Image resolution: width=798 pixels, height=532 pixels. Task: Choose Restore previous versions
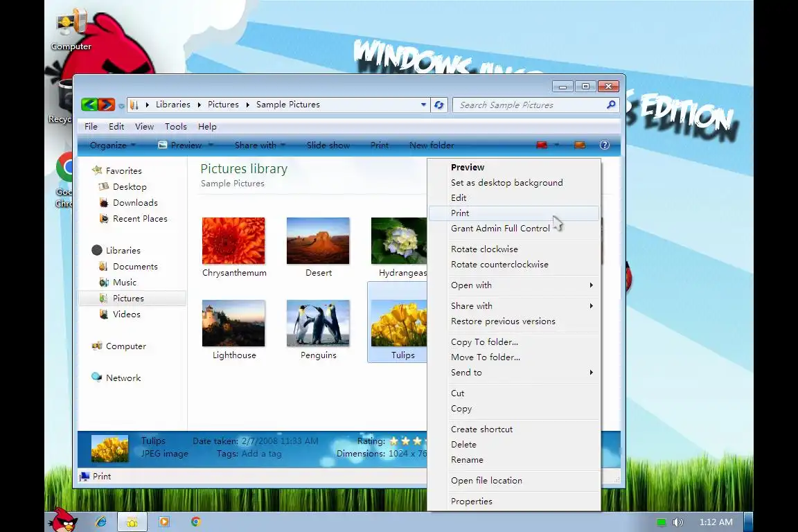(514, 321)
